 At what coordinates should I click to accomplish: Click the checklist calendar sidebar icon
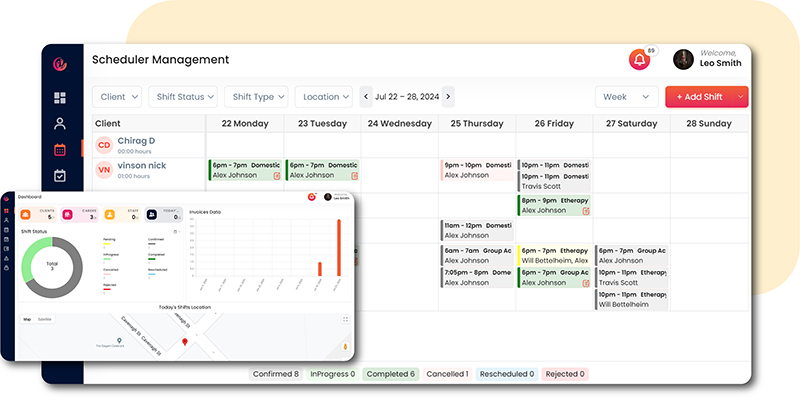60,176
